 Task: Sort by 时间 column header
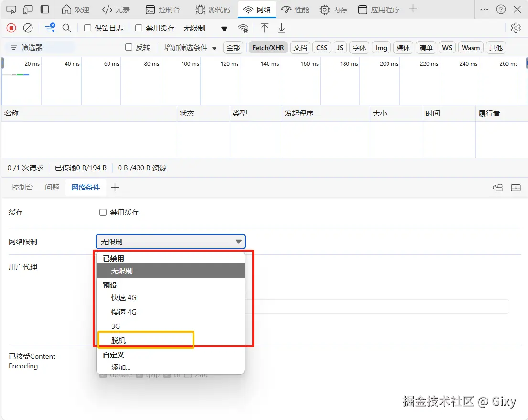(x=449, y=114)
